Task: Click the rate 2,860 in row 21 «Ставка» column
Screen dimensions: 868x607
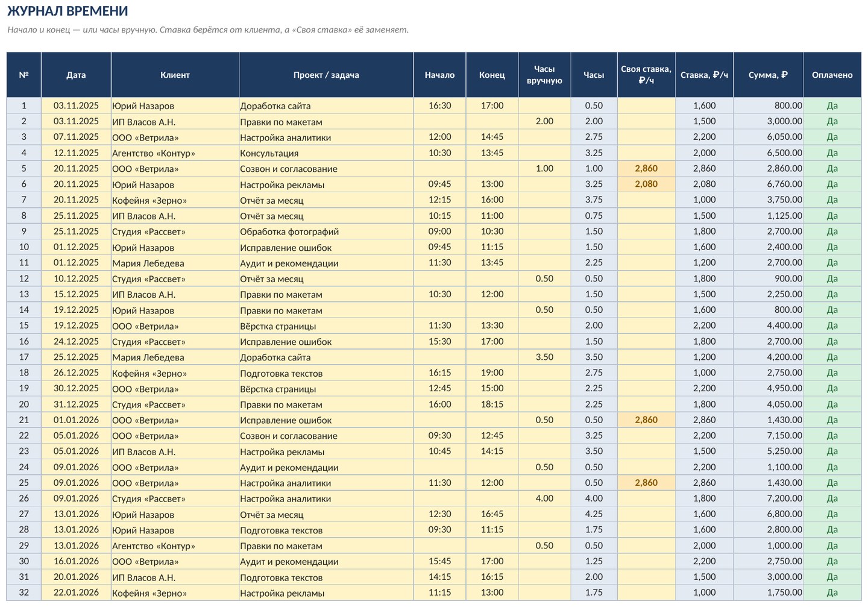Action: tap(704, 420)
